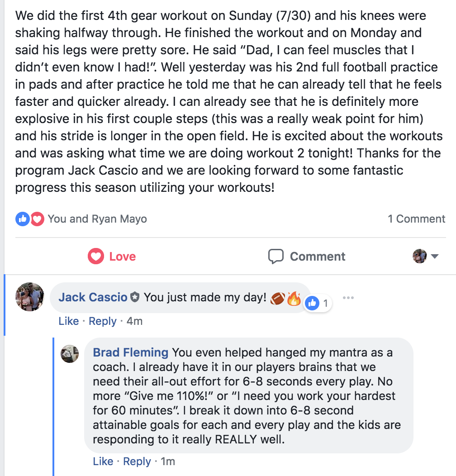Click the Comment speech bubble button
456x476 pixels.
click(307, 257)
